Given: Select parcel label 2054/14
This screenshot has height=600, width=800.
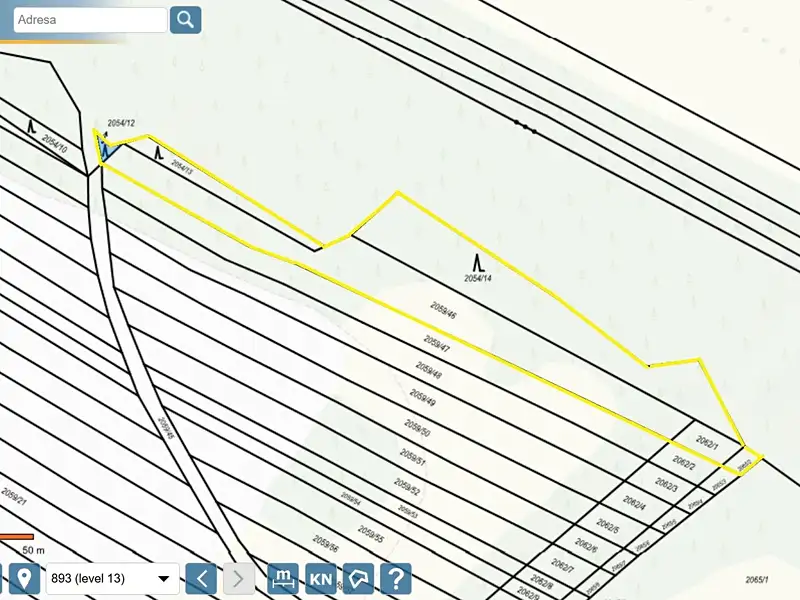Looking at the screenshot, I should [x=478, y=279].
